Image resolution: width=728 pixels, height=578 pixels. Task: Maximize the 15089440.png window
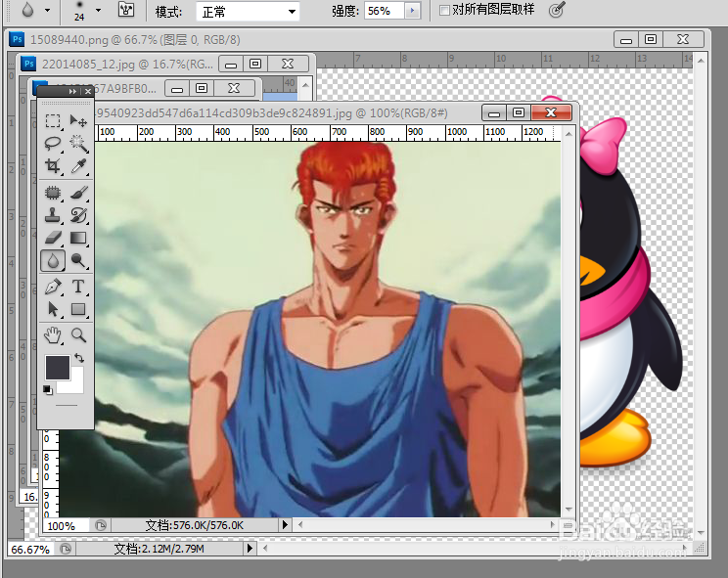651,40
